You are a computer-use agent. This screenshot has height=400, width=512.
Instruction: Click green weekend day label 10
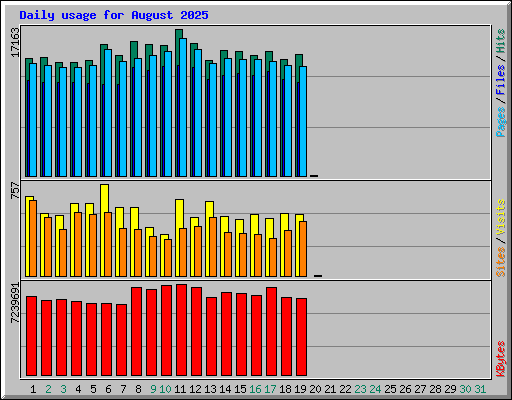tap(165, 389)
